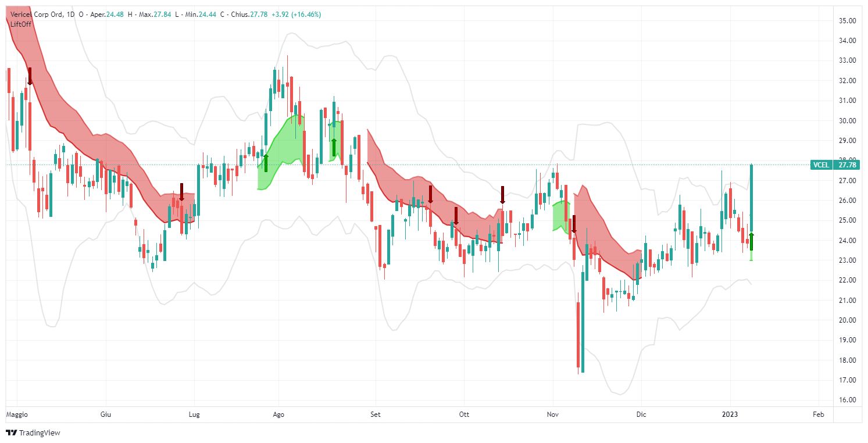Click the green up arrow signal in mid-August

[334, 148]
